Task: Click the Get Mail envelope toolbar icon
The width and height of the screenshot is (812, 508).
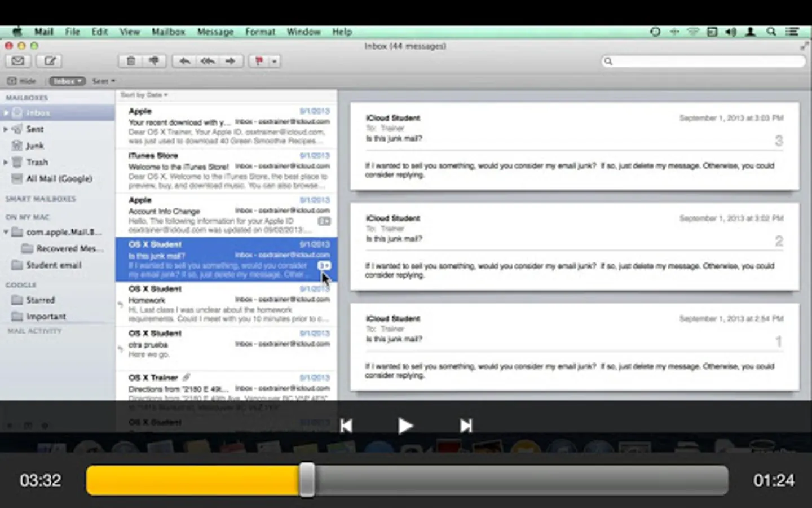Action: point(18,61)
